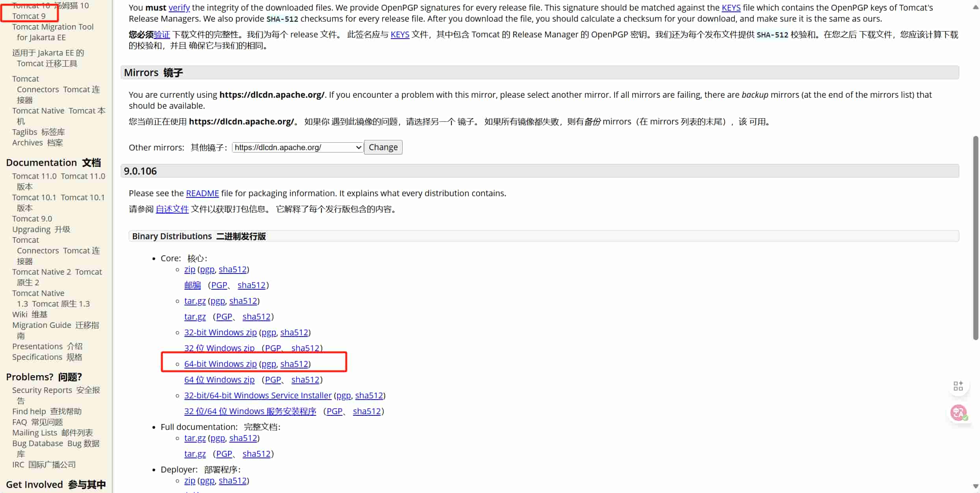This screenshot has width=980, height=493.
Task: Select Tomcat 9 in the sidebar
Action: 29,16
